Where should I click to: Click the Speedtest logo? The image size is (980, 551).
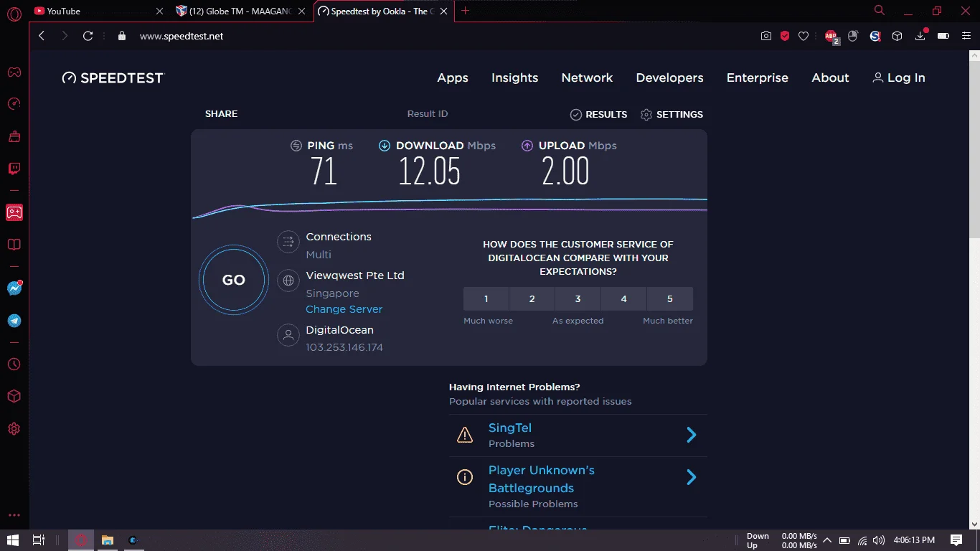click(x=113, y=77)
